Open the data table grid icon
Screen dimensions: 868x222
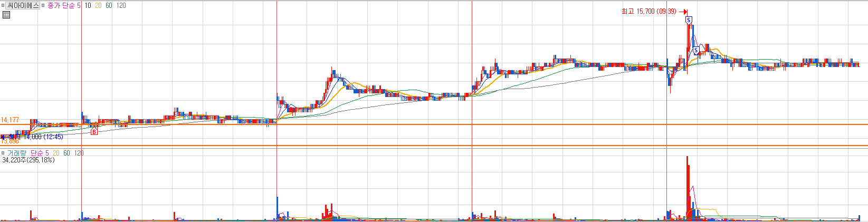pyautogui.click(x=6, y=15)
